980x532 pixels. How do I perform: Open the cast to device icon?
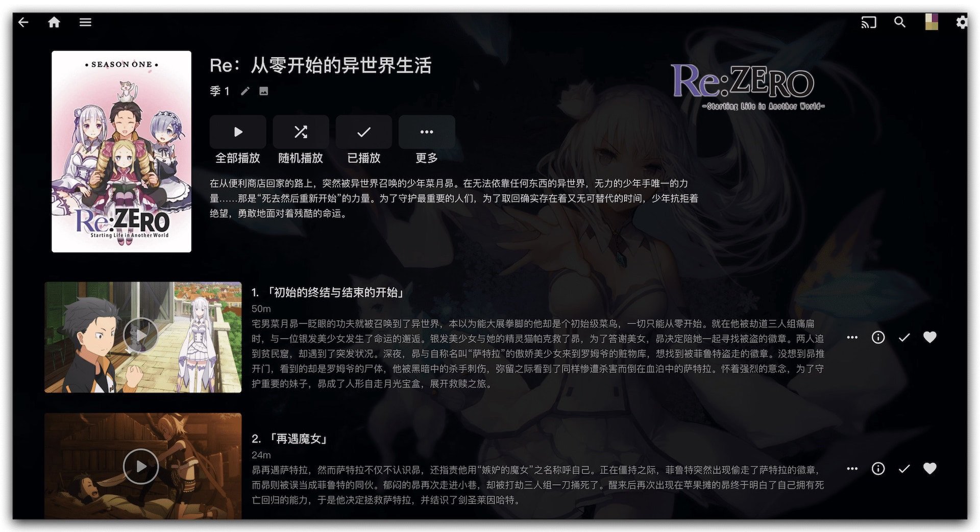tap(868, 22)
